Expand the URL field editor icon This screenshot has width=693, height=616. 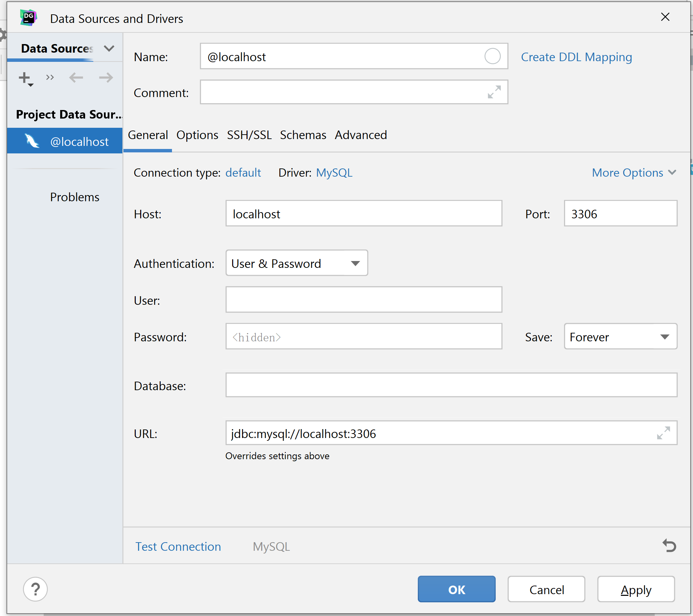tap(663, 433)
